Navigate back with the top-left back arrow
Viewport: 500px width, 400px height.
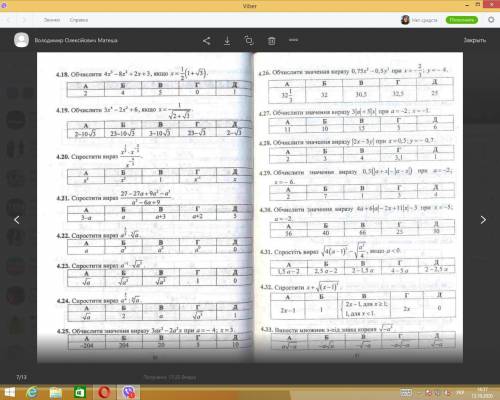[x=9, y=20]
